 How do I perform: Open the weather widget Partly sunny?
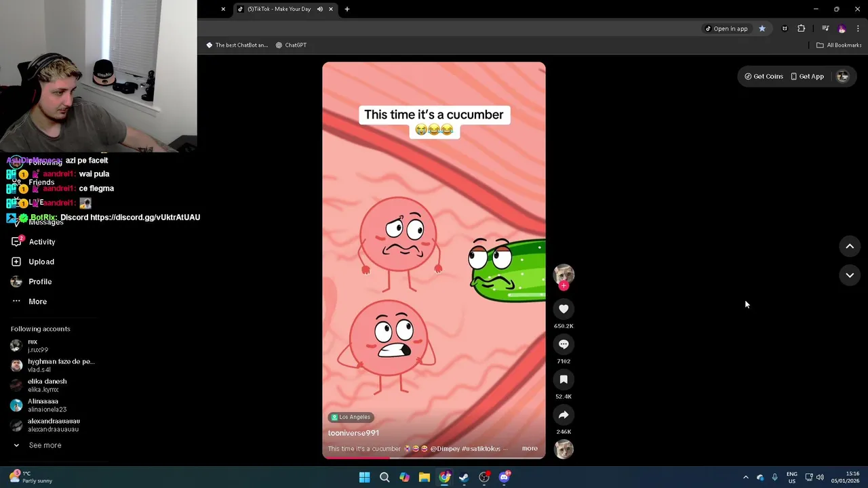31,477
